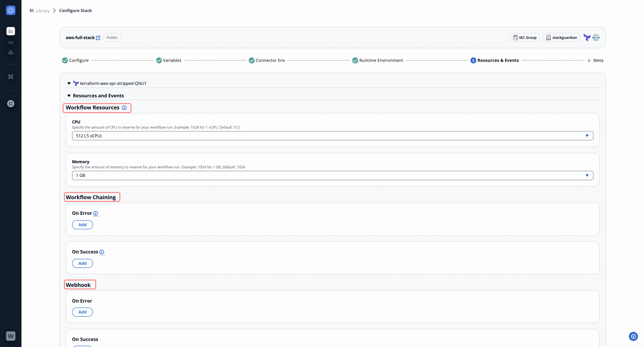
Task: Click the On Success chaining info icon
Action: click(102, 252)
